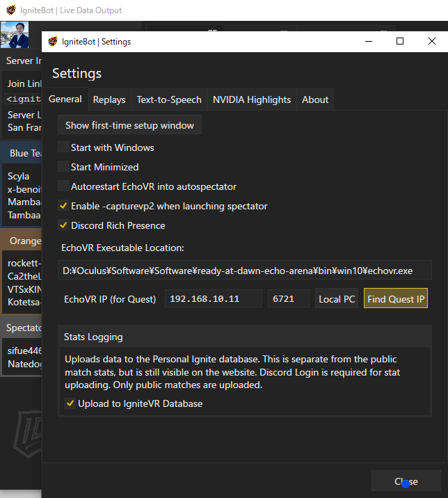The height and width of the screenshot is (498, 448).
Task: Select sifue446 in the Spectators list
Action: pos(24,351)
